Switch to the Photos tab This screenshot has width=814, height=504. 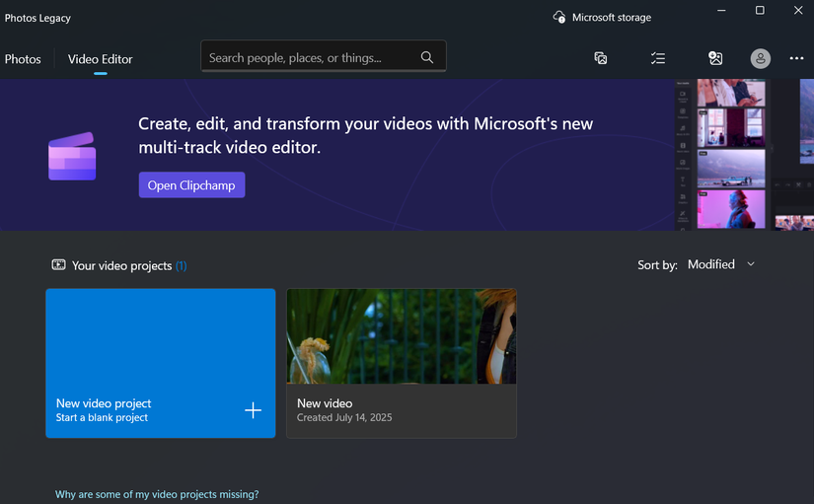tap(23, 59)
